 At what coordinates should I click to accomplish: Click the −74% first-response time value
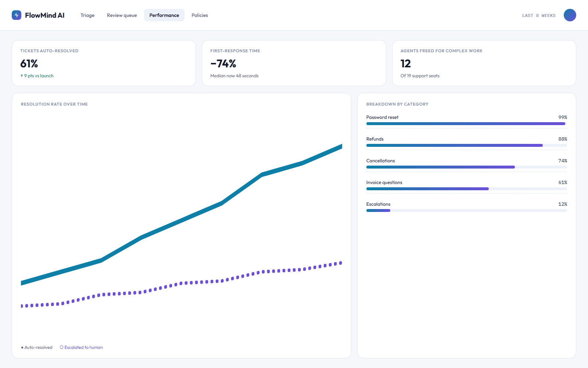(223, 64)
